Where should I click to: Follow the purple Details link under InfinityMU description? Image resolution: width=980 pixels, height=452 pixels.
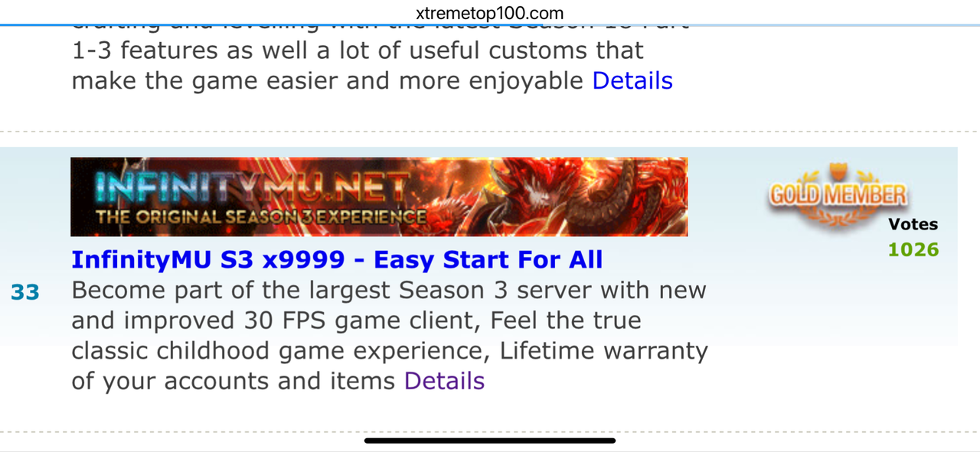[444, 381]
